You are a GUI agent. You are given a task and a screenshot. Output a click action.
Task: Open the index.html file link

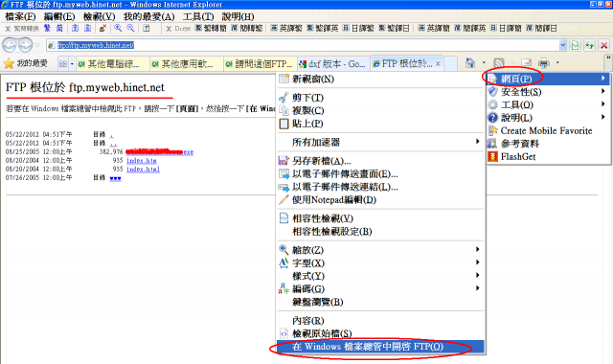pyautogui.click(x=143, y=169)
